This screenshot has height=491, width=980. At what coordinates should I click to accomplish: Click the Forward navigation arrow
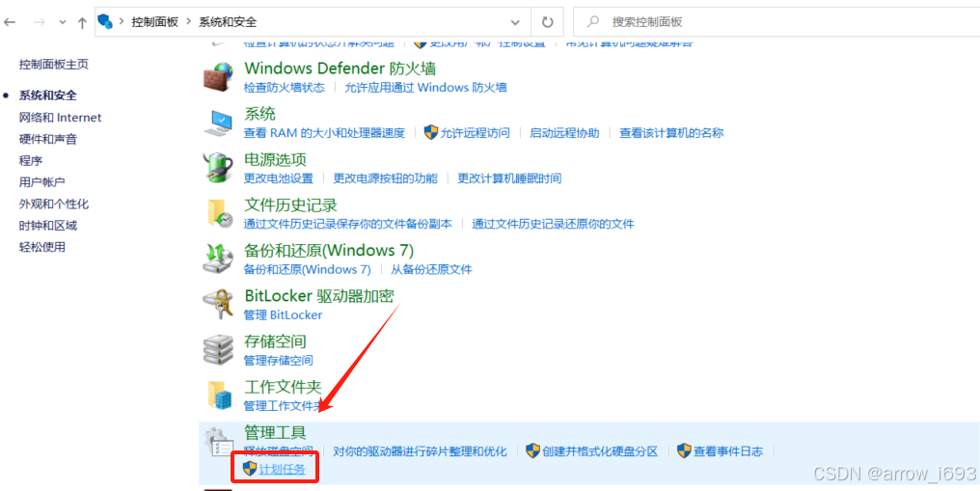(x=39, y=22)
